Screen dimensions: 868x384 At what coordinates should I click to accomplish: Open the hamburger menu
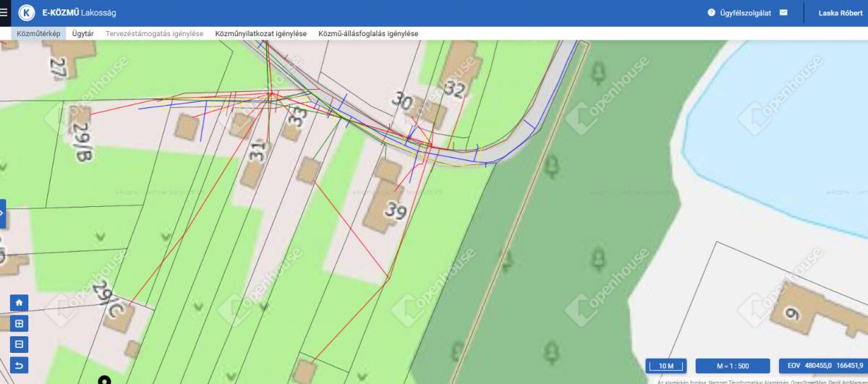pos(4,12)
